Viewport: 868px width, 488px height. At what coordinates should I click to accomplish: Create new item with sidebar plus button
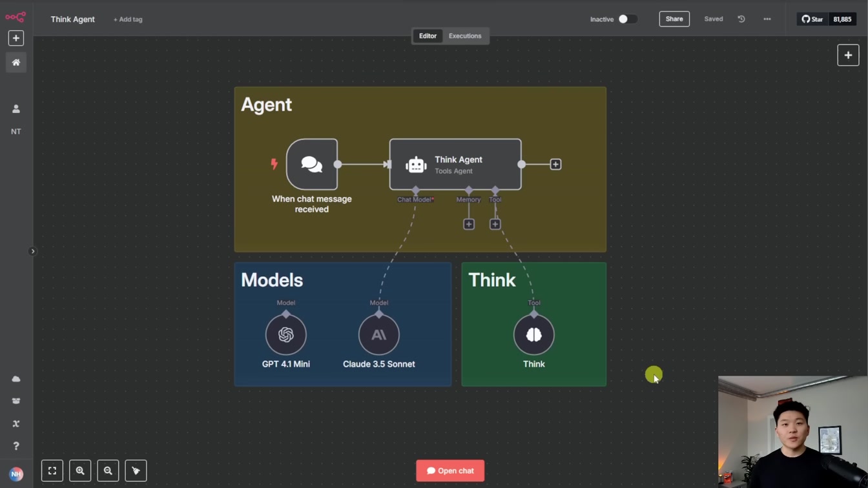[16, 38]
